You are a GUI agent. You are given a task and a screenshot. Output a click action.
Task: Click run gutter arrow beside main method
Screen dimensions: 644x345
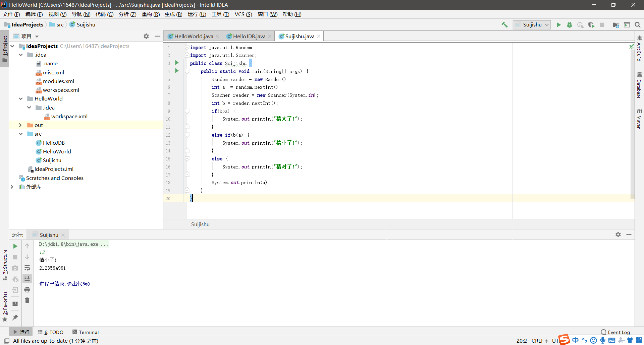177,71
